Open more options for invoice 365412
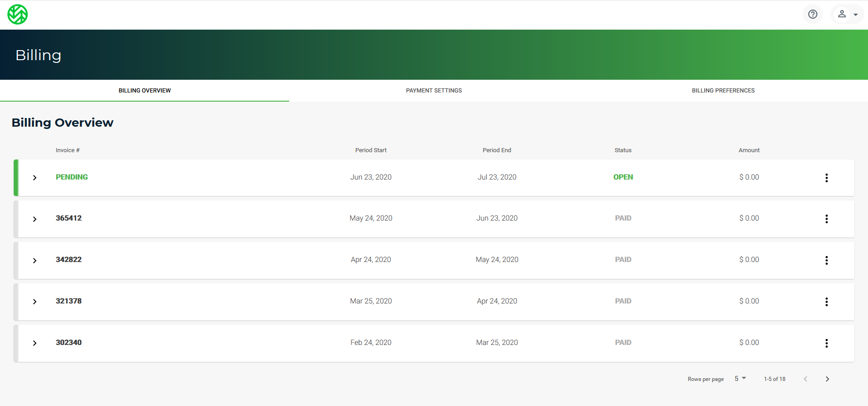 pyautogui.click(x=826, y=219)
